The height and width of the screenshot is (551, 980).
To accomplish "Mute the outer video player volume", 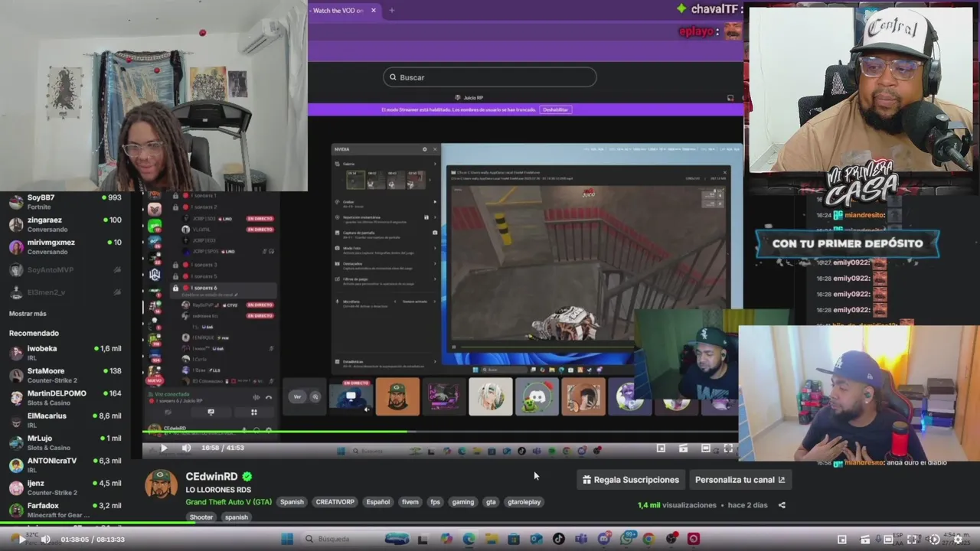I will [x=45, y=540].
